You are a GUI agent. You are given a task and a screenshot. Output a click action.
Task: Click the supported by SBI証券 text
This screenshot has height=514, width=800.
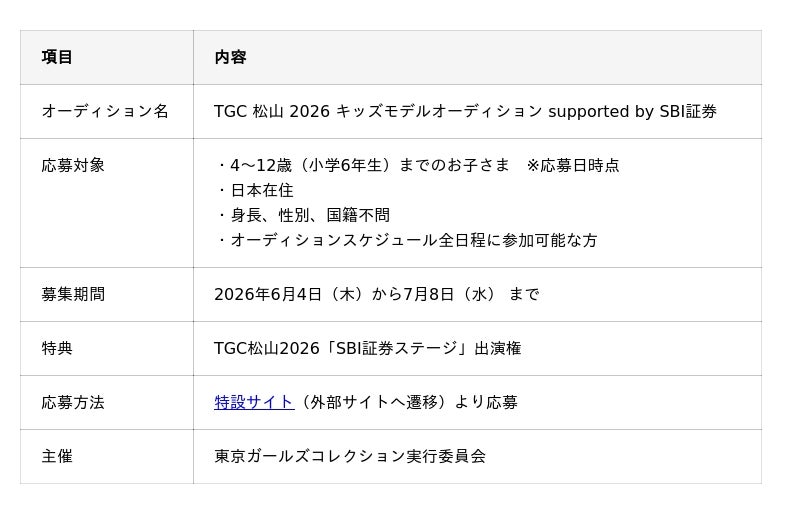[x=632, y=111]
